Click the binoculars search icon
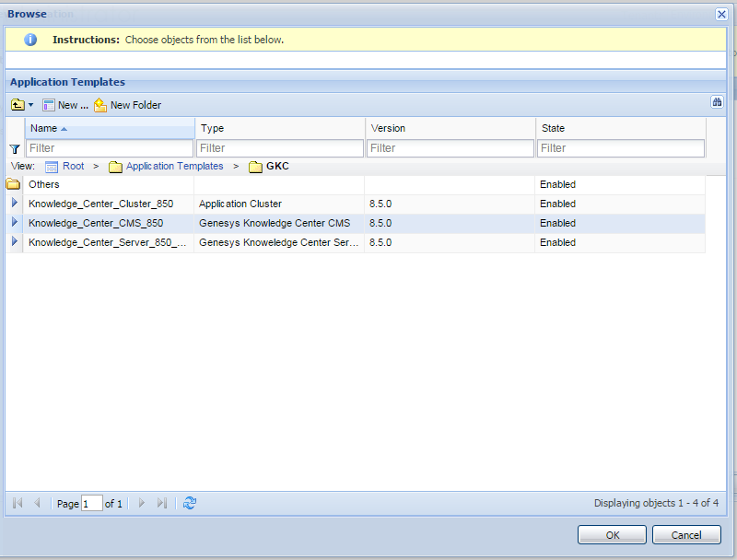 coord(717,102)
